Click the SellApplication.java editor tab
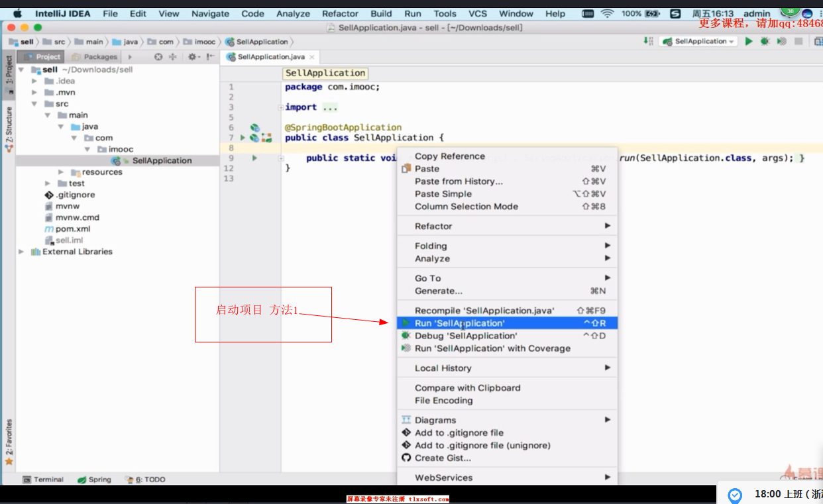The height and width of the screenshot is (504, 823). pyautogui.click(x=270, y=57)
